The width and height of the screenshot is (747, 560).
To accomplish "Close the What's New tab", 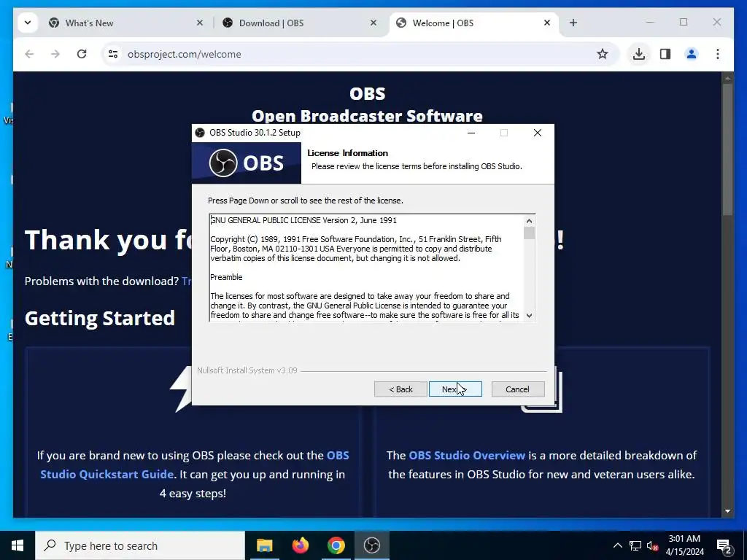I will coord(200,23).
